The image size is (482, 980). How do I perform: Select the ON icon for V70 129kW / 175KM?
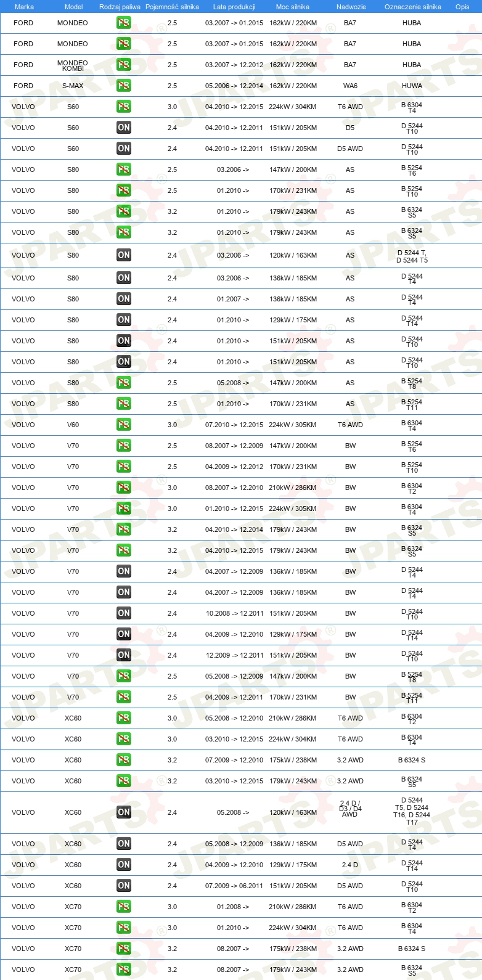click(124, 634)
